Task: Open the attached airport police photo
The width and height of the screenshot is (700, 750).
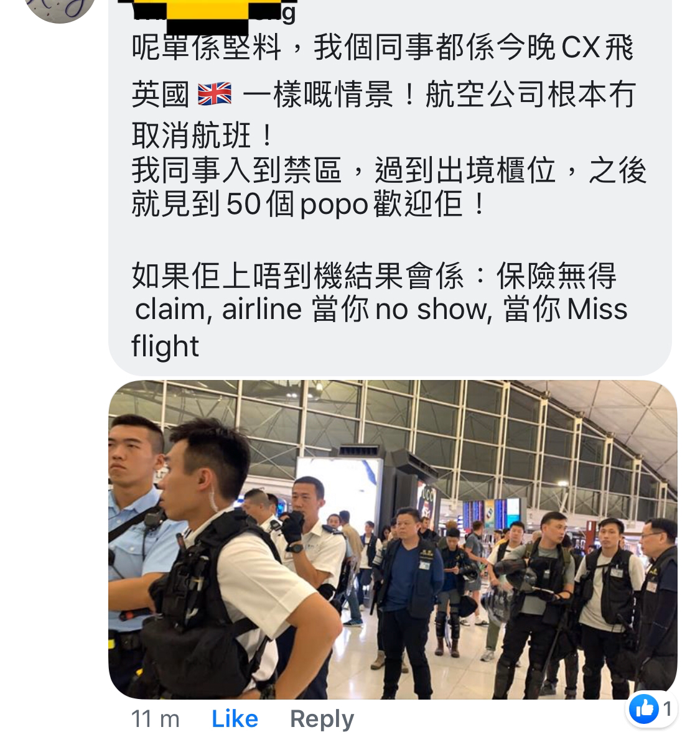Action: pos(393,540)
